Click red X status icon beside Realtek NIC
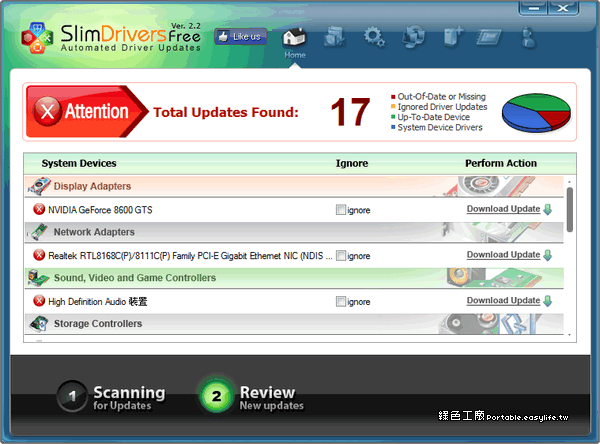Image resolution: width=600 pixels, height=444 pixels. click(39, 255)
